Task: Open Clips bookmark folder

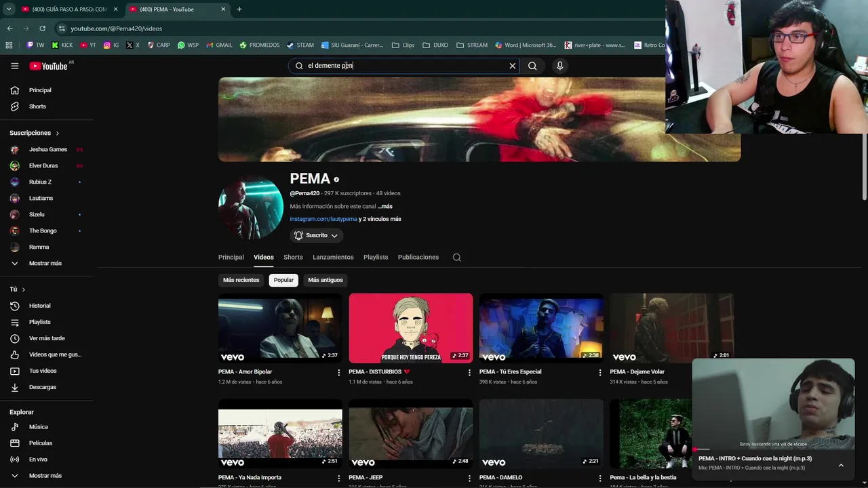Action: [x=403, y=45]
